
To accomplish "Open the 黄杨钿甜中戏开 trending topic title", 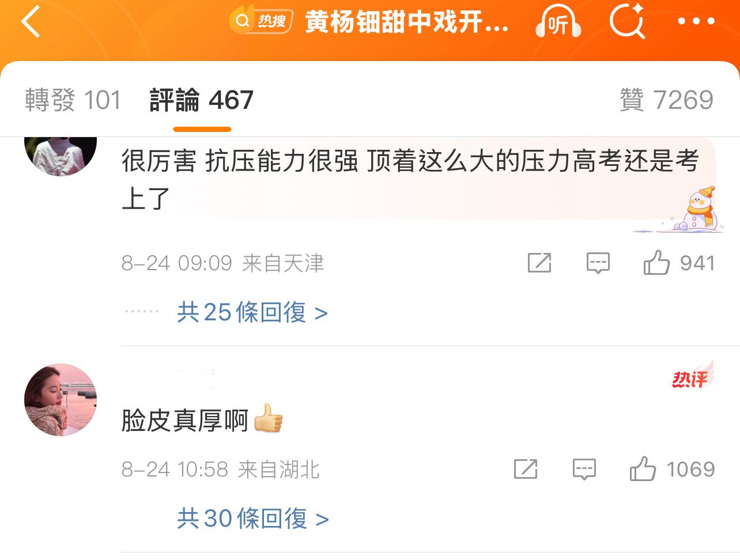I will coord(406,22).
